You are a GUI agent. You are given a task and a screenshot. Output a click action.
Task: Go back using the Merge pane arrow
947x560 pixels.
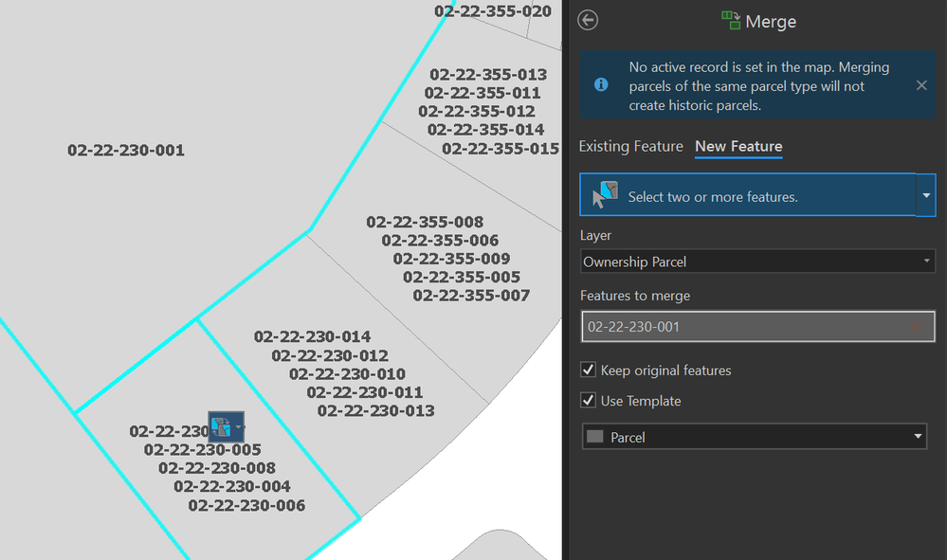[x=588, y=20]
